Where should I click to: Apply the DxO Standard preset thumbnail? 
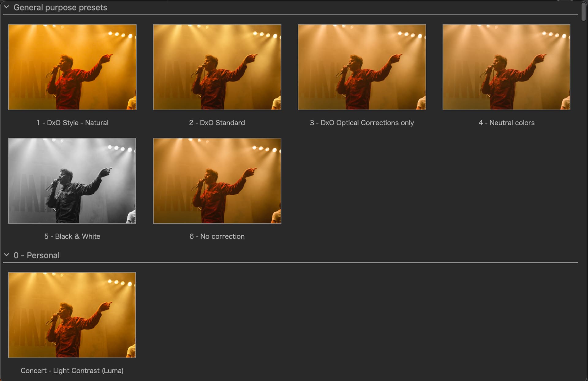(x=217, y=67)
